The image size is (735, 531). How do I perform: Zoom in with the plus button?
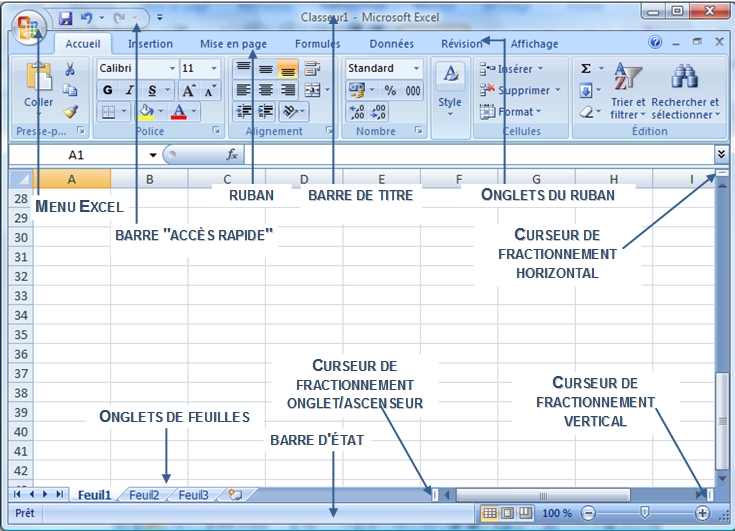[x=702, y=513]
